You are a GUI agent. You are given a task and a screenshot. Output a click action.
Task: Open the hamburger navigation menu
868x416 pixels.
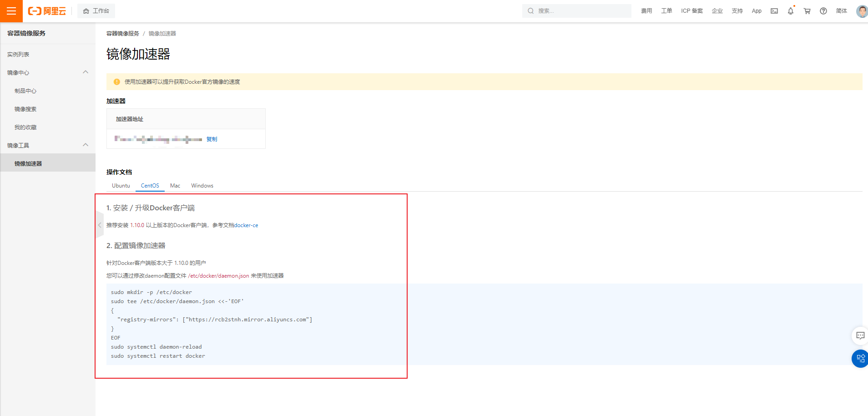11,11
